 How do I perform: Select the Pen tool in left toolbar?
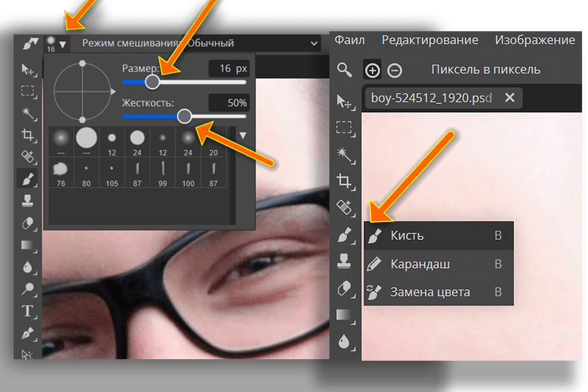click(28, 333)
